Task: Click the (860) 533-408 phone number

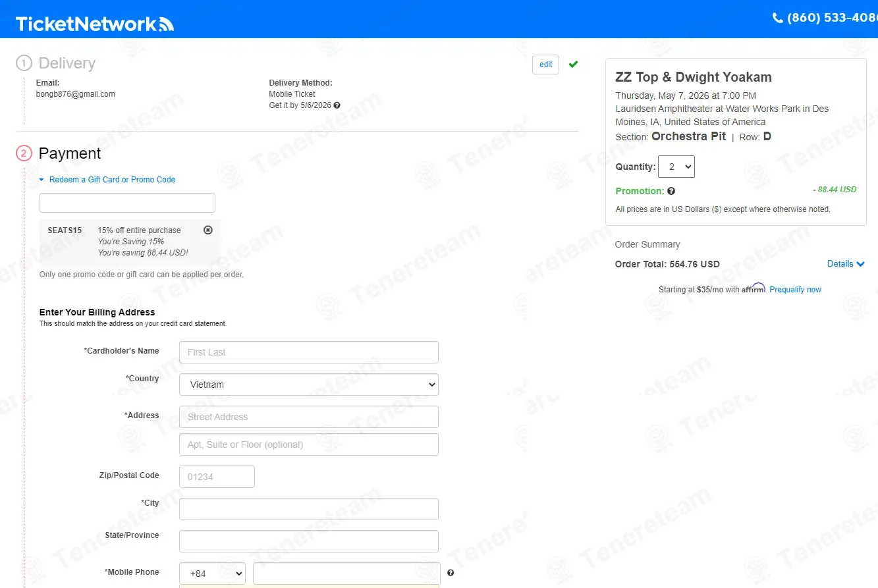Action: pyautogui.click(x=833, y=18)
